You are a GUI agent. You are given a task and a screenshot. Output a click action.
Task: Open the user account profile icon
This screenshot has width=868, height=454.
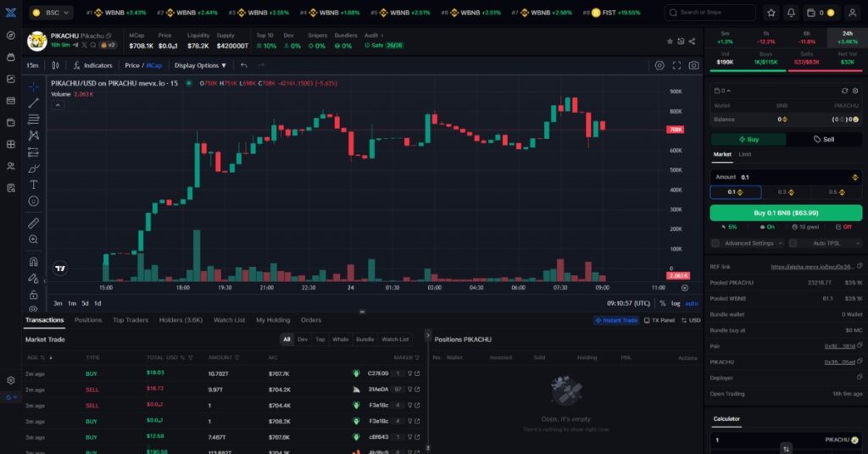853,12
